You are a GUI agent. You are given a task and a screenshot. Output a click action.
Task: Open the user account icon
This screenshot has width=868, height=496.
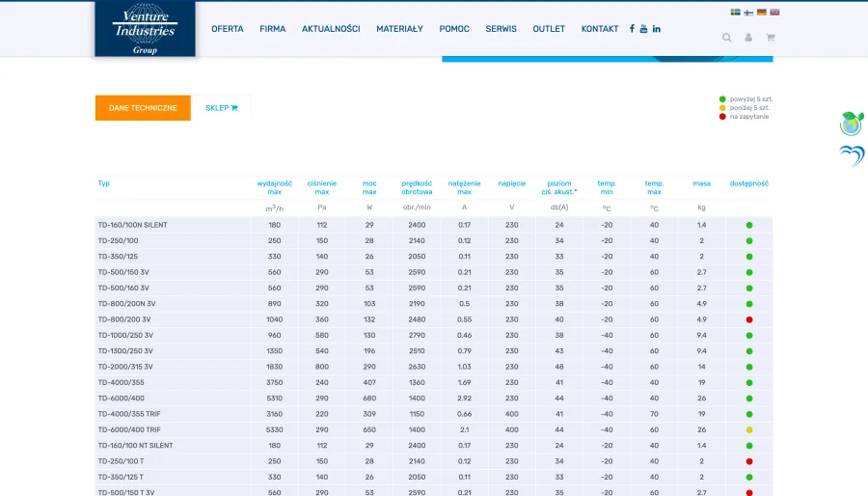[x=748, y=38]
